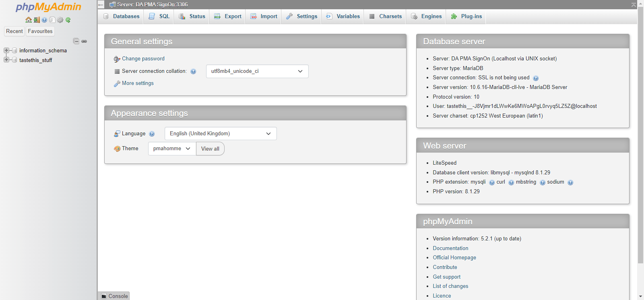This screenshot has width=644, height=300.
Task: Open the sodium extension help icon
Action: click(x=570, y=182)
